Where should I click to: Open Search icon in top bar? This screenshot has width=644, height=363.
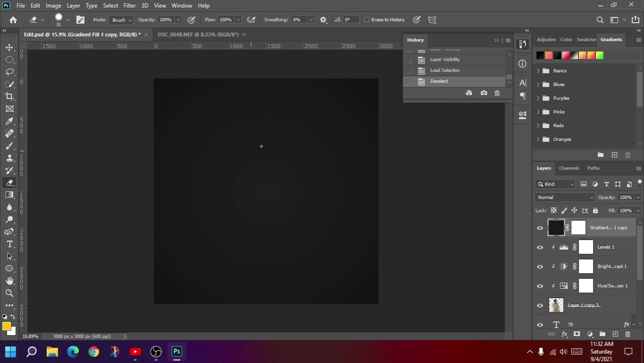point(600,20)
